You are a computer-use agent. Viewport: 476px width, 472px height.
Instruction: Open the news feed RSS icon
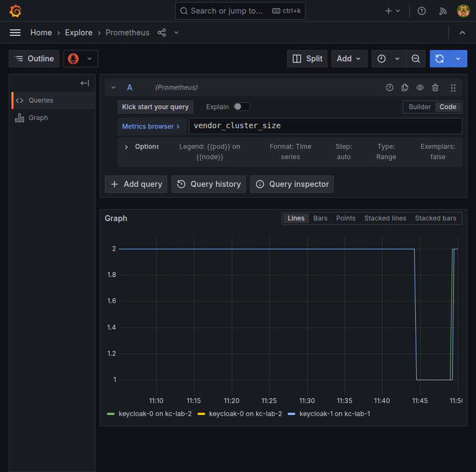click(x=443, y=11)
